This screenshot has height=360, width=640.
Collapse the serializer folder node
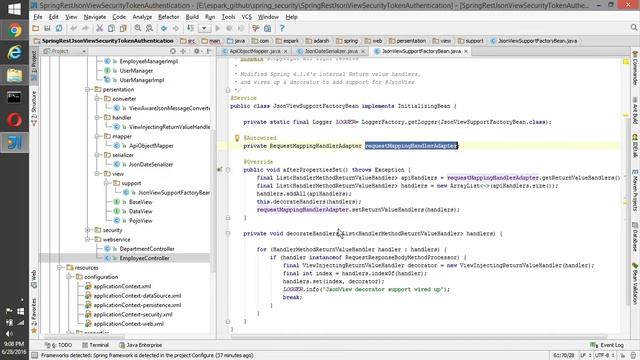(97, 155)
